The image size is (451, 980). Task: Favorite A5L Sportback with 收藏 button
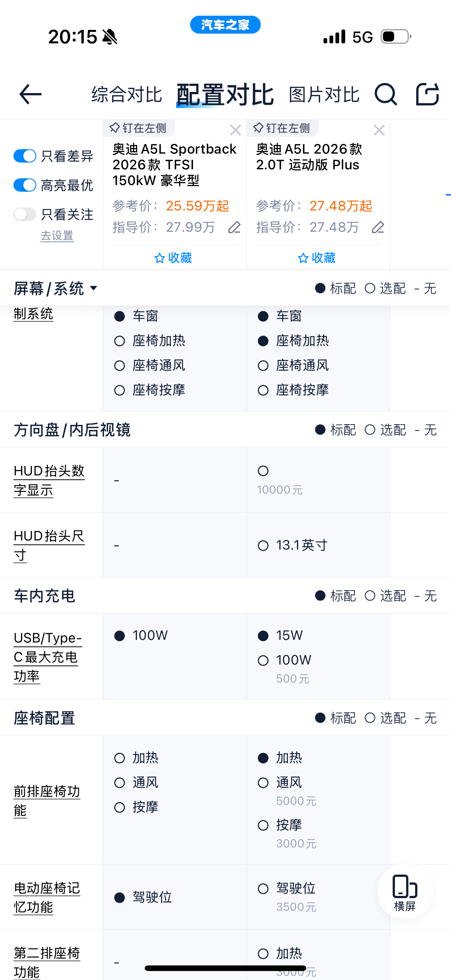[x=173, y=258]
